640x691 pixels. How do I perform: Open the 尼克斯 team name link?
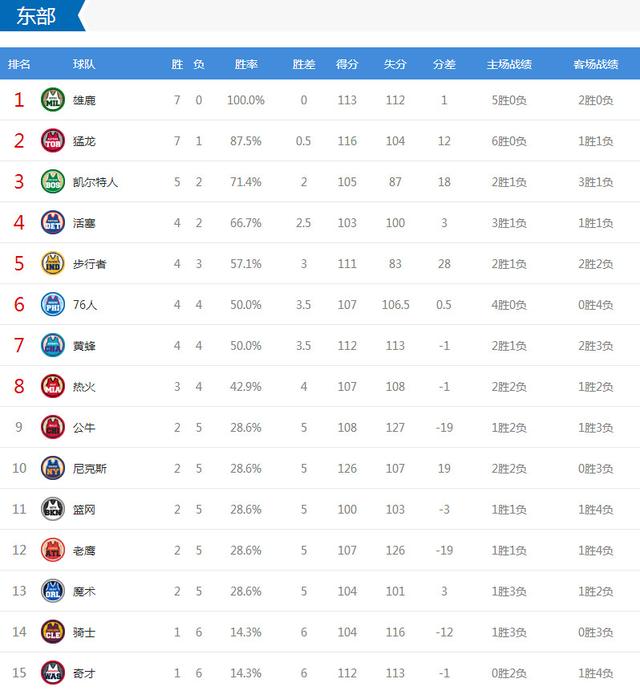click(90, 468)
